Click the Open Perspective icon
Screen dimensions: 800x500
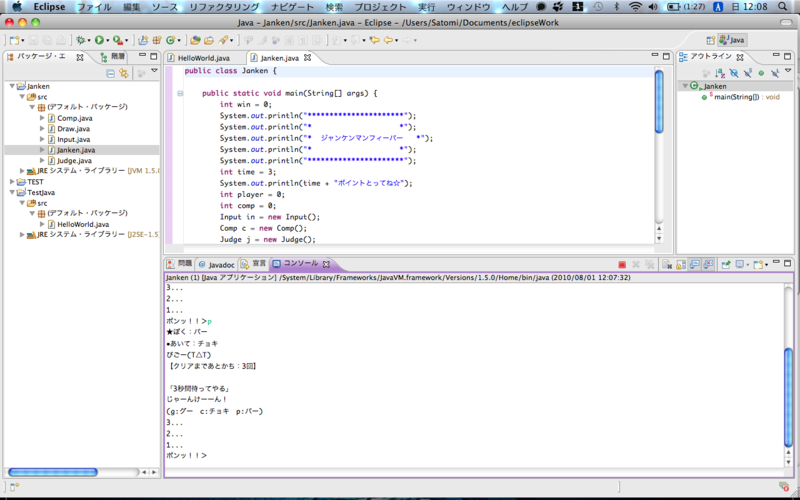pos(710,40)
